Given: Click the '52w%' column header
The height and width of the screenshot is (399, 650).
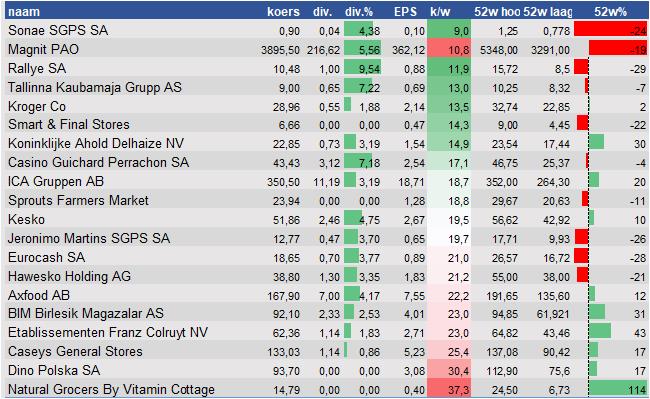Looking at the screenshot, I should (610, 12).
